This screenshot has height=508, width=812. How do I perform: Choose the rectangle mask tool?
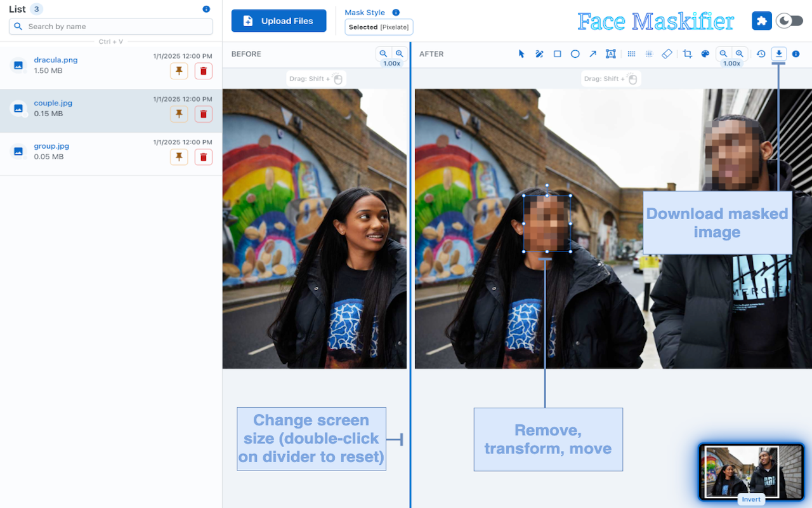[x=557, y=54]
